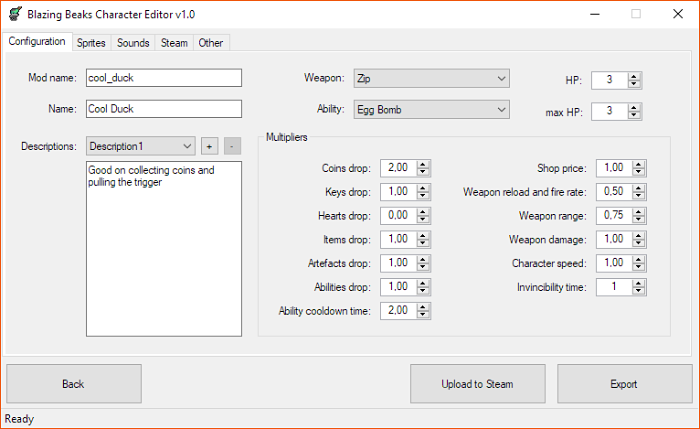Click the Weapon range value field
The width and height of the screenshot is (700, 429).
[614, 216]
